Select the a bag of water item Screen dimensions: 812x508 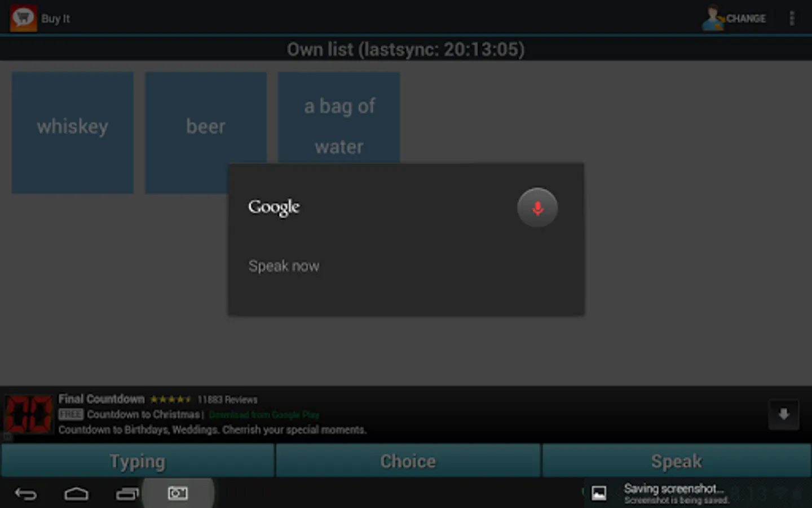(x=339, y=117)
